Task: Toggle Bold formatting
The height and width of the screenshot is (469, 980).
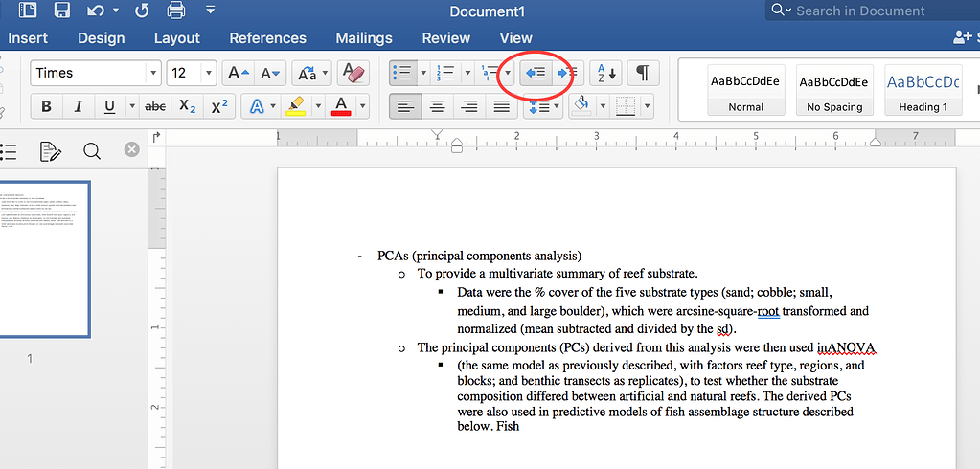Action: pyautogui.click(x=46, y=107)
